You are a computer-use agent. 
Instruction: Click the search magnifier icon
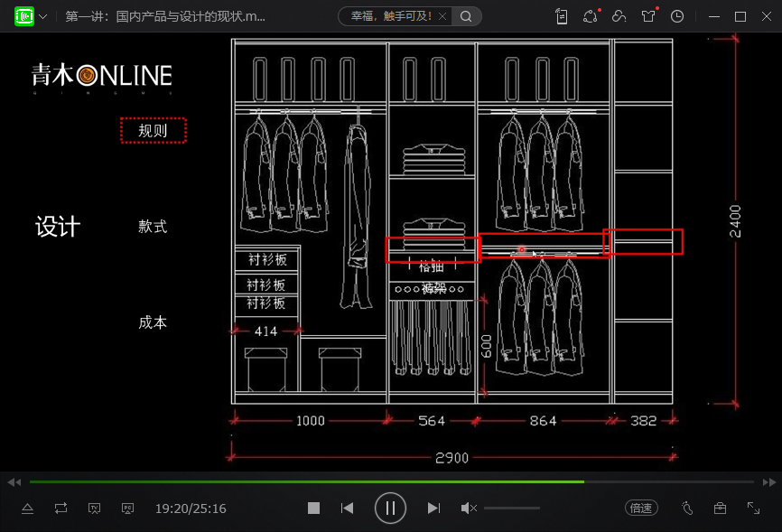[x=466, y=16]
